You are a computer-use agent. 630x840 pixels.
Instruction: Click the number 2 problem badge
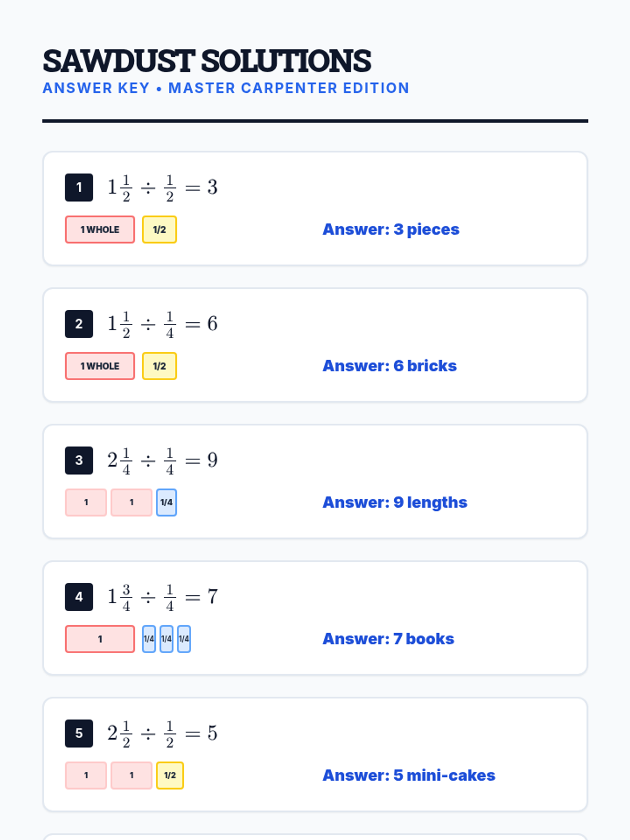pos(79,324)
